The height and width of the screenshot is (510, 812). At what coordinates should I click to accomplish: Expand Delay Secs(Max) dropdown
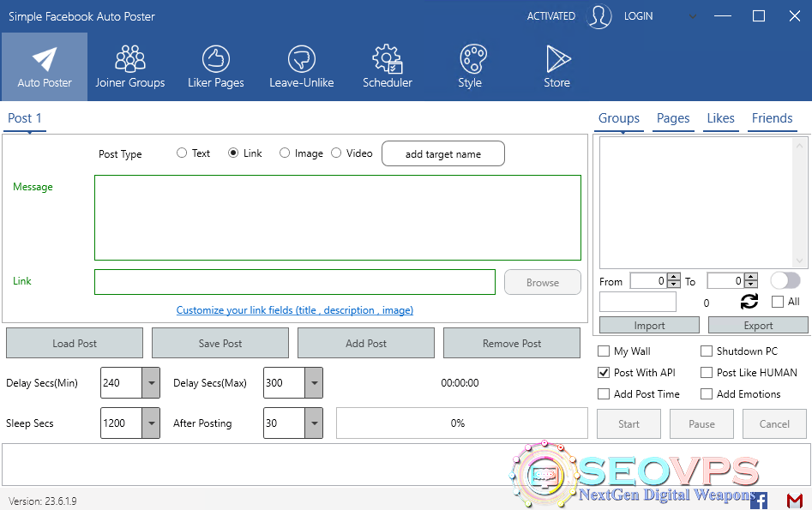tap(314, 382)
